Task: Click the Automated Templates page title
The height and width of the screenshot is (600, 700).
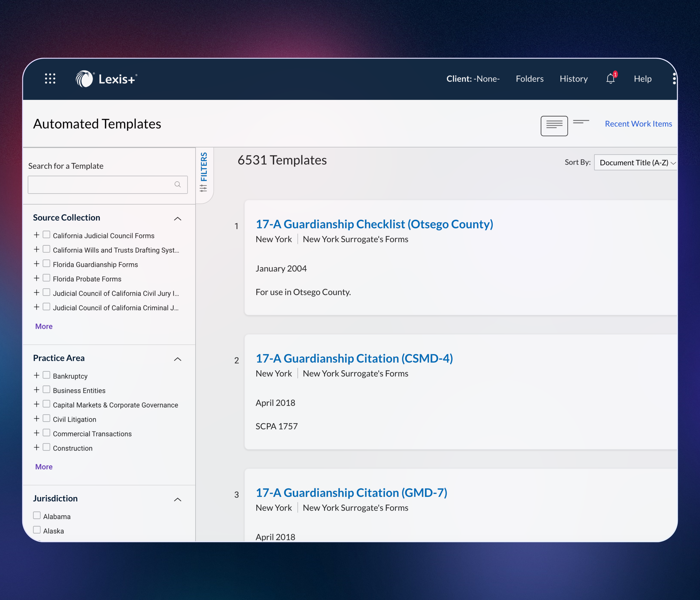Action: click(97, 124)
